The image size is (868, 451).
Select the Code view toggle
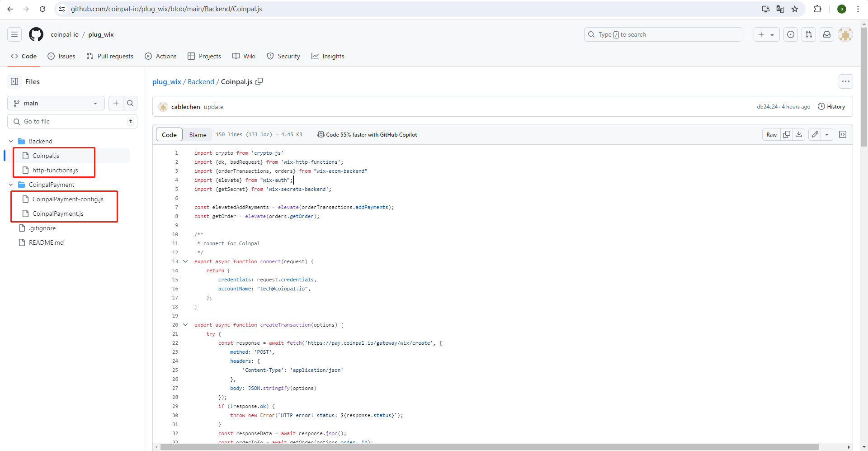pyautogui.click(x=169, y=134)
